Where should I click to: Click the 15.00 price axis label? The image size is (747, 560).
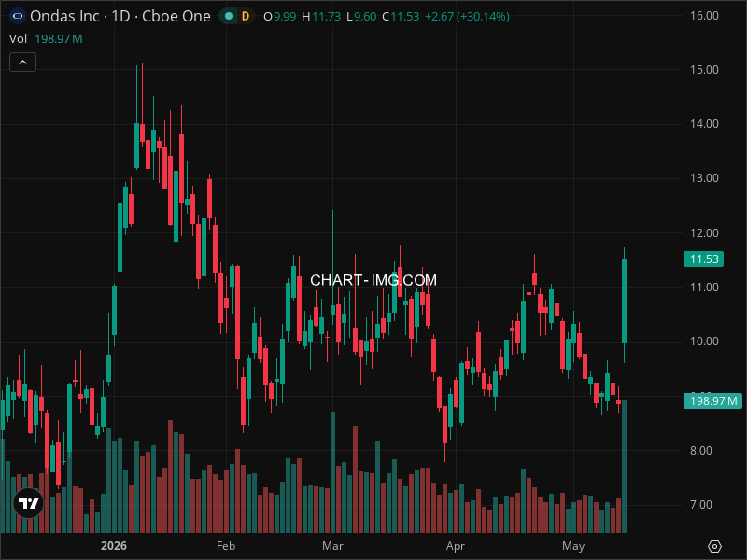[x=704, y=70]
